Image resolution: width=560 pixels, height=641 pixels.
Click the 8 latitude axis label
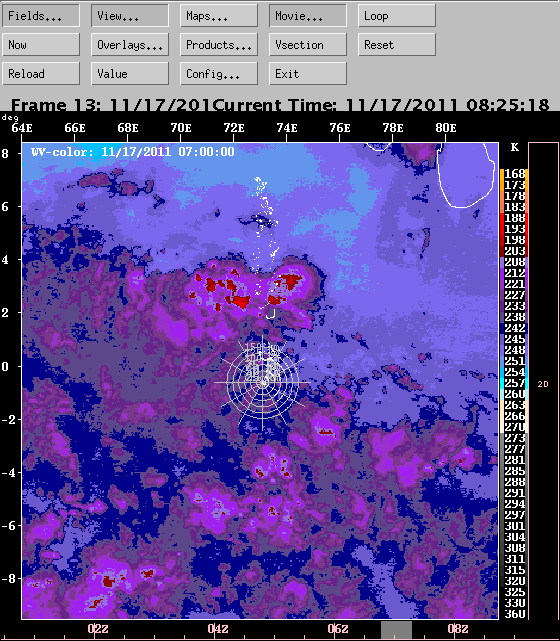5,154
